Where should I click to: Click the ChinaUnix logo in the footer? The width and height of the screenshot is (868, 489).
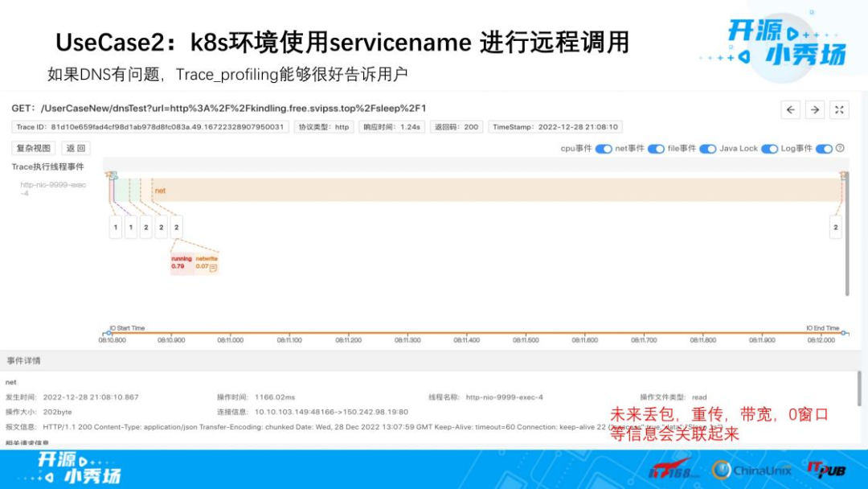coord(753,471)
